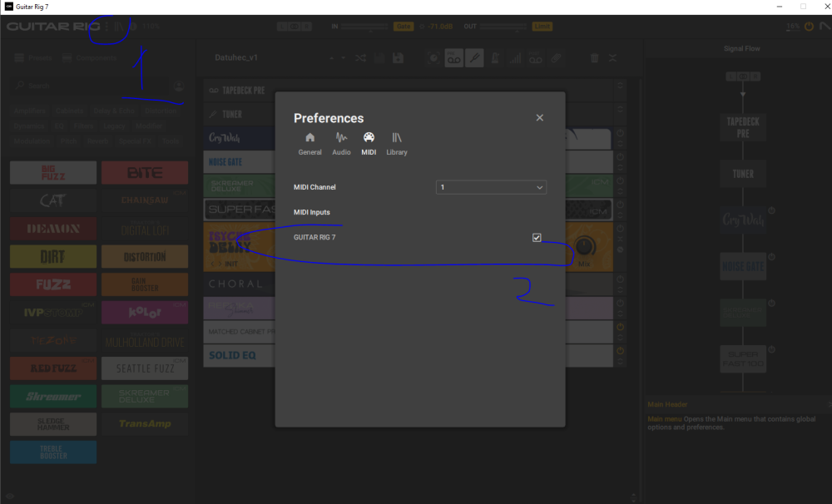Open the Library preferences tab
832x504 pixels.
point(396,144)
